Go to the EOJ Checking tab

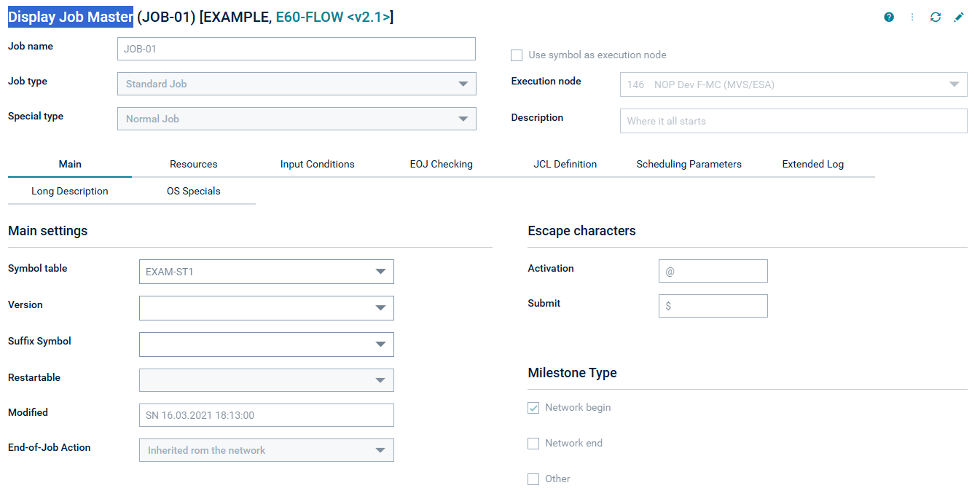tap(442, 164)
